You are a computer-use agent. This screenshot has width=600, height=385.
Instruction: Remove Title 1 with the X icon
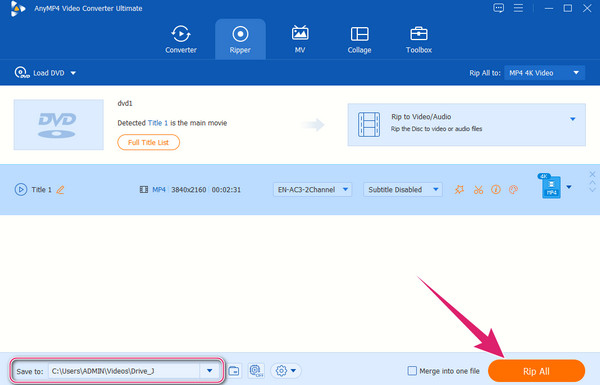tap(592, 175)
